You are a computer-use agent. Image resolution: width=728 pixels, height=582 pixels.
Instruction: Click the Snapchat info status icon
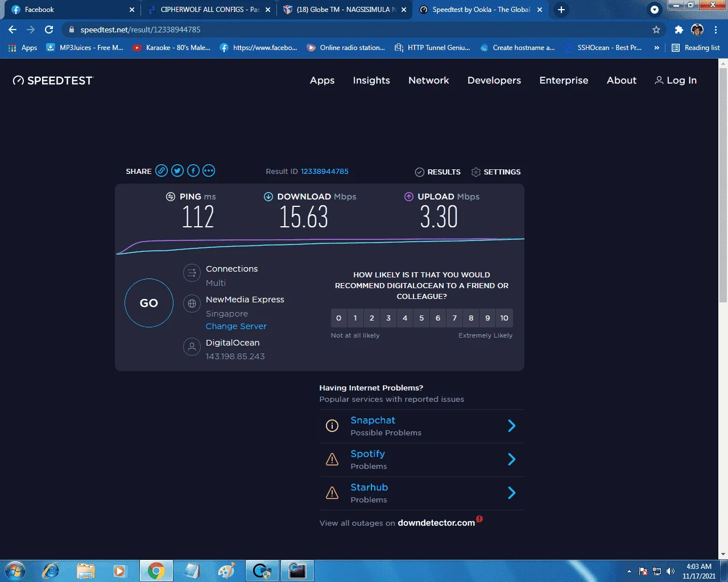coord(332,426)
